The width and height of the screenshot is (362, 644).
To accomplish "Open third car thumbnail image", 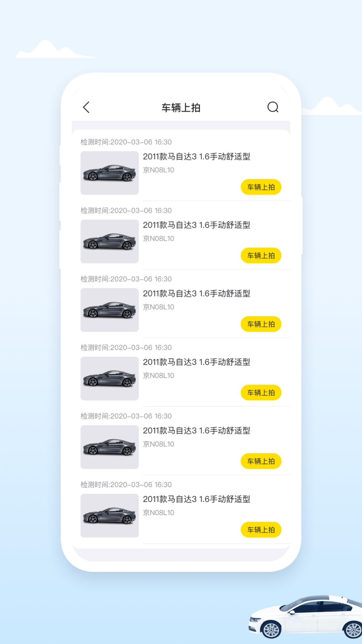I will coord(110,310).
